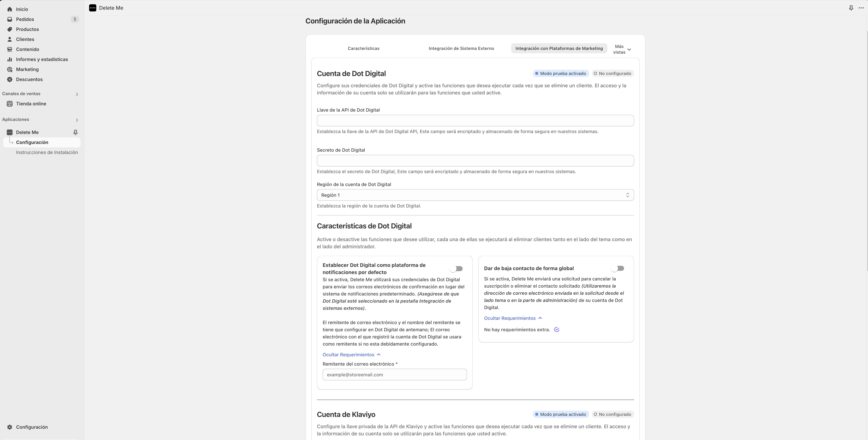
Task: Open Región de la cuenta dropdown
Action: coord(475,195)
